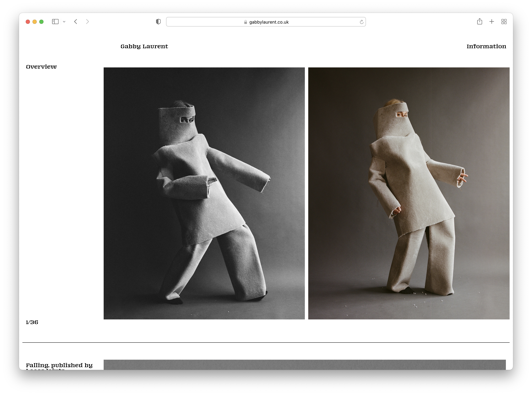Screen dimensions: 532x395
Task: Open the Gabby Laurent home link
Action: click(x=144, y=46)
